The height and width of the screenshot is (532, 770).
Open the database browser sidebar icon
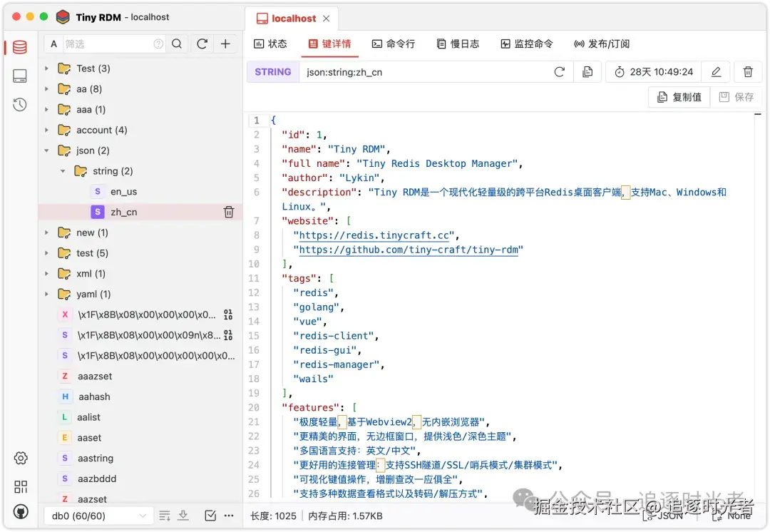pyautogui.click(x=20, y=47)
